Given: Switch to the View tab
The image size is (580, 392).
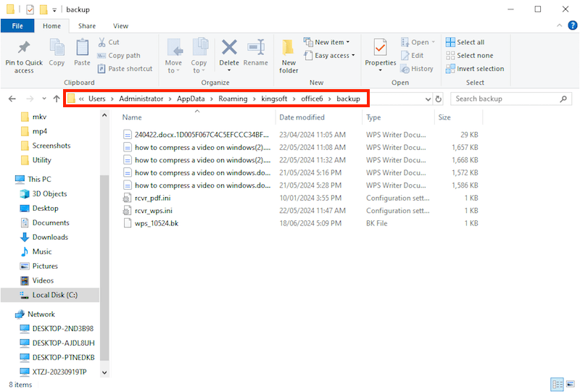Looking at the screenshot, I should (x=120, y=26).
